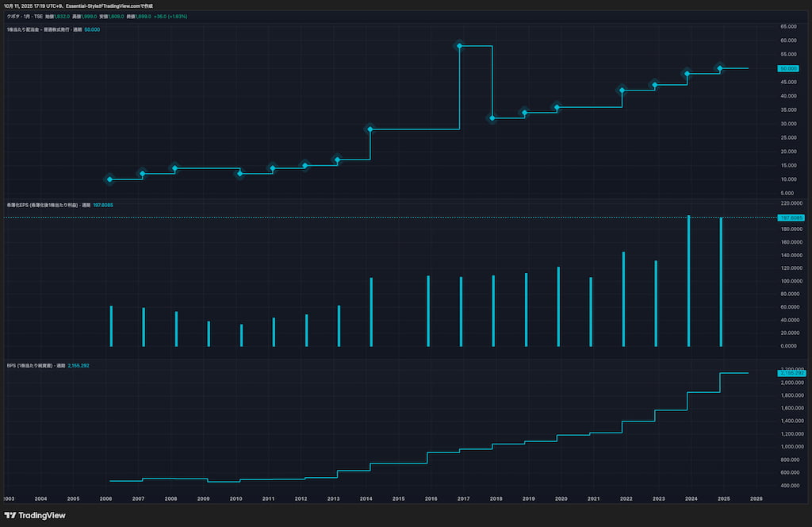Click the 2026 label on the time axis

click(x=756, y=498)
